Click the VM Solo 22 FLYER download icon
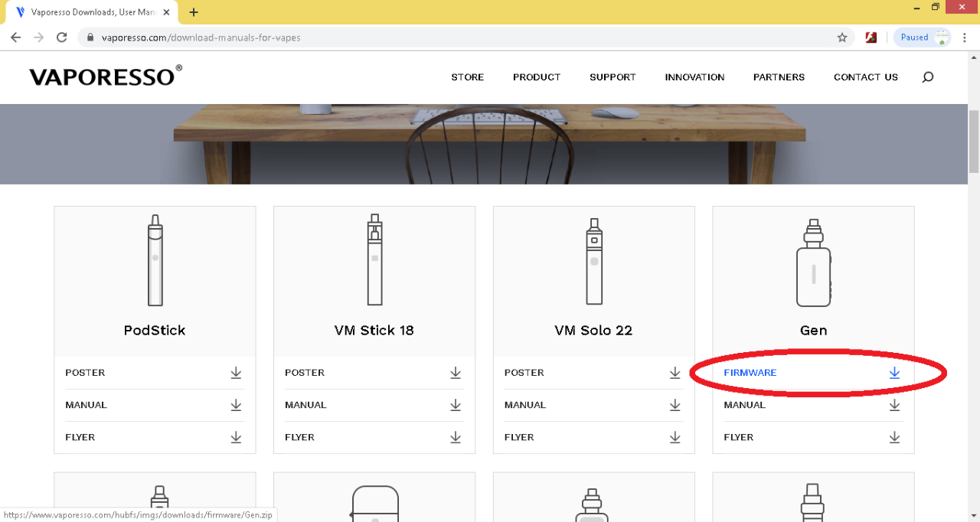 (x=675, y=437)
